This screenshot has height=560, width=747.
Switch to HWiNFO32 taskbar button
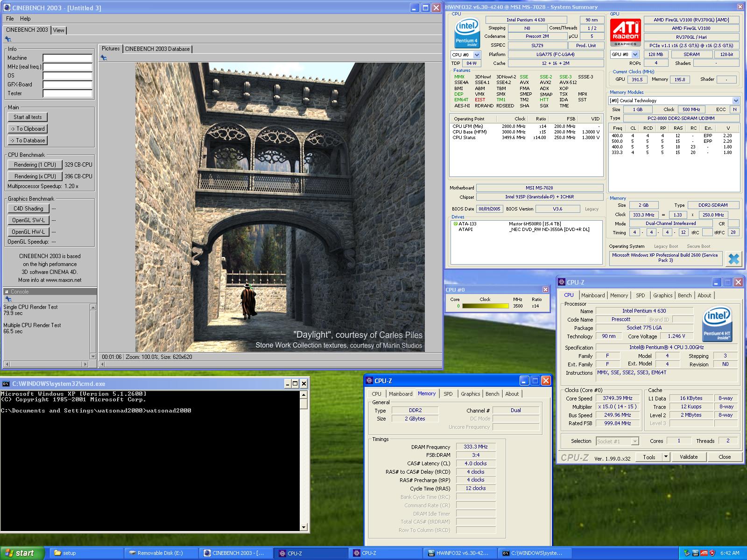point(460,553)
